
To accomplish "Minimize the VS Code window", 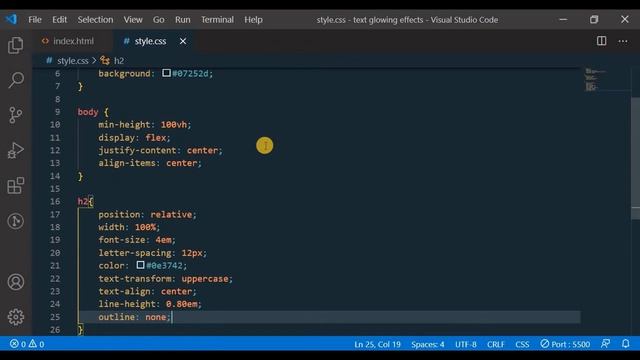I will (563, 19).
